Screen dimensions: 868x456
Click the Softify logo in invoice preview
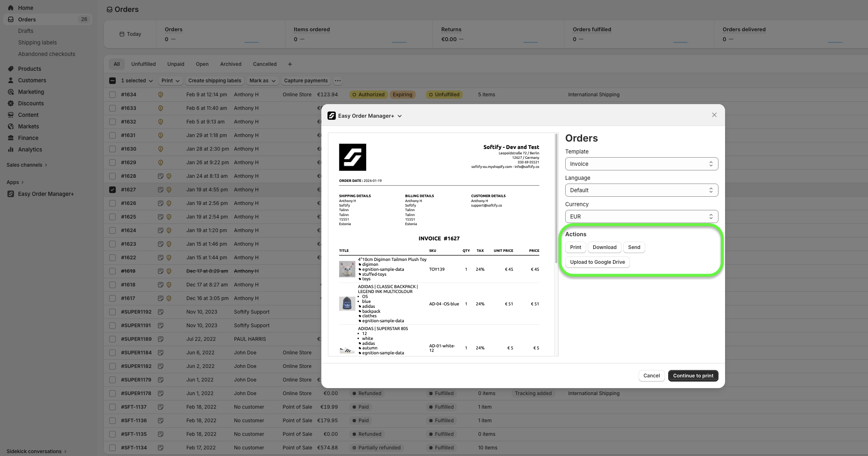tap(352, 157)
